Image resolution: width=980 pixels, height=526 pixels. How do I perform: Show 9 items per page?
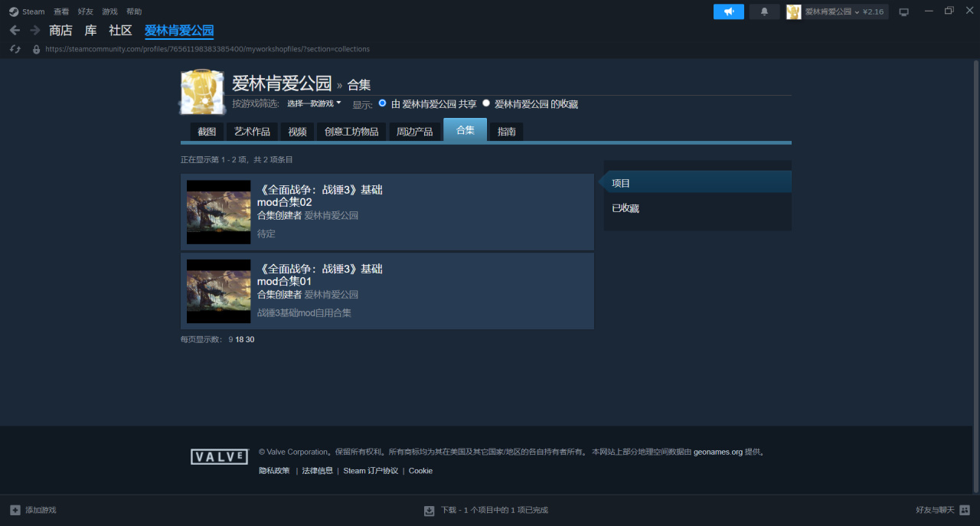coord(230,339)
